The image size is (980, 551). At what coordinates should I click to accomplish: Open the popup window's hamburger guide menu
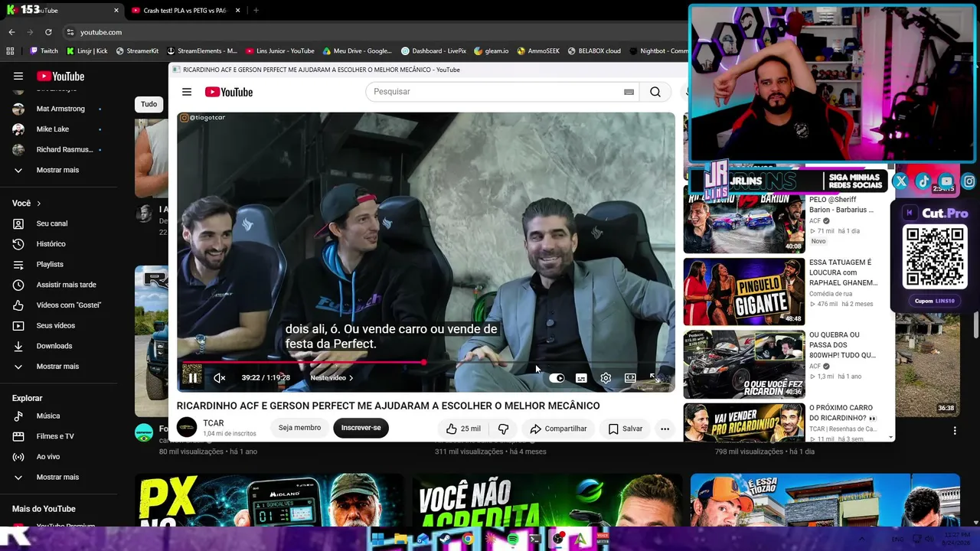[187, 92]
